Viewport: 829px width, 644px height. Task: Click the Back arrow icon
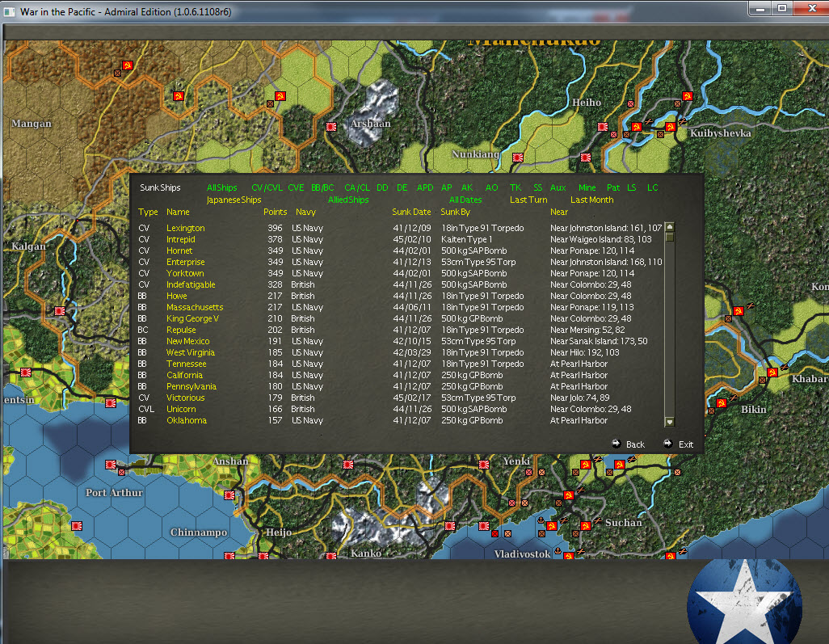pos(616,444)
